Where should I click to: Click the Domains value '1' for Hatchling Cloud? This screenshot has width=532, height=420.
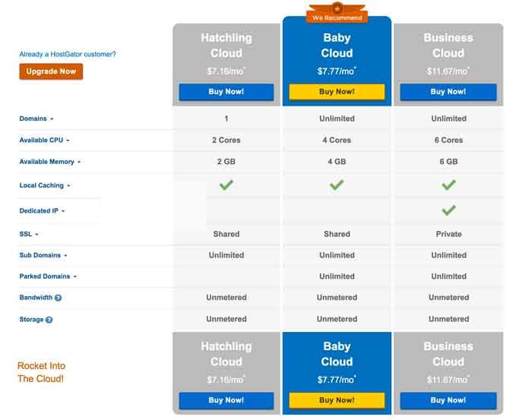(226, 118)
